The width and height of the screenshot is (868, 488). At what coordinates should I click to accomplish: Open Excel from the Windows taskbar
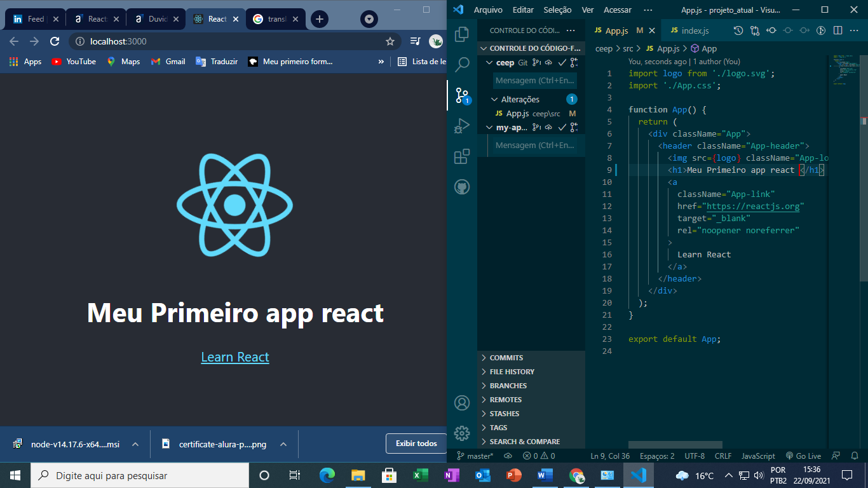pyautogui.click(x=420, y=475)
